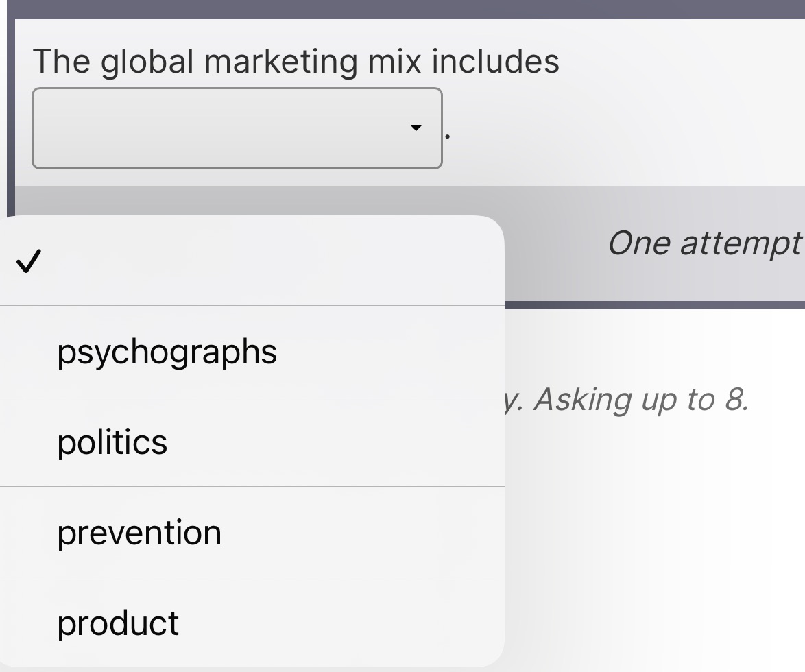Open the answer selection combo box
805x672 pixels.
click(237, 128)
